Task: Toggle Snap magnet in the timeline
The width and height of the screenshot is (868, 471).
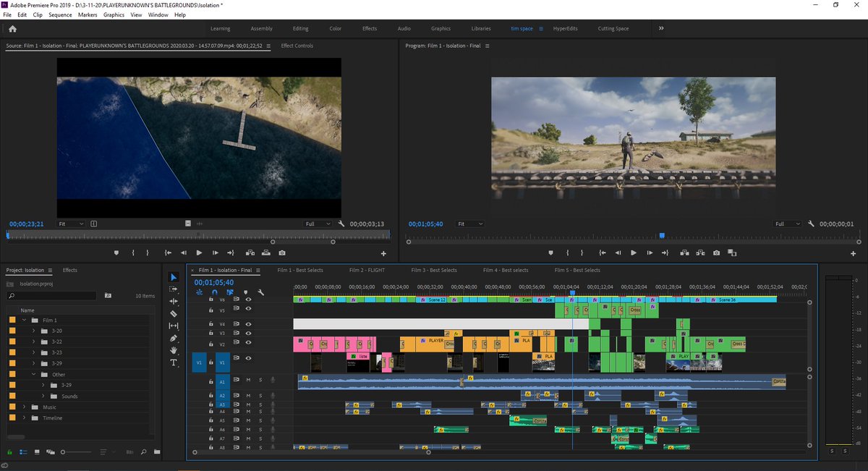Action: [x=214, y=293]
